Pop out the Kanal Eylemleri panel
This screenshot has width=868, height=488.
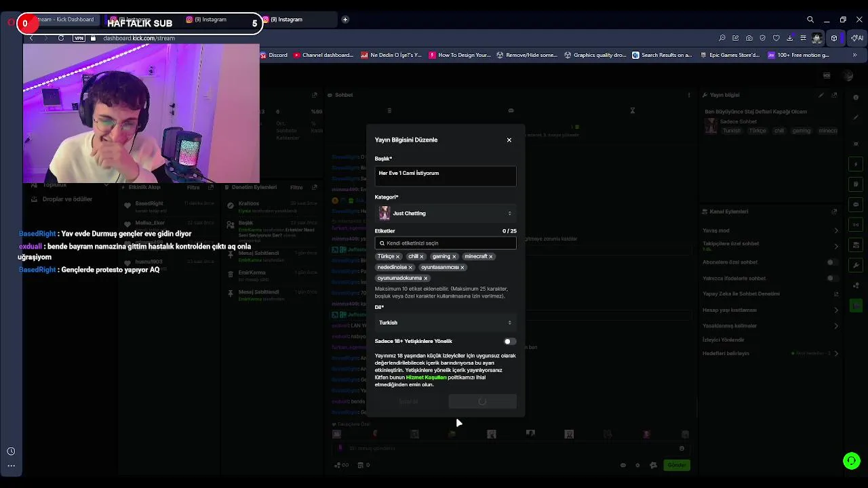pyautogui.click(x=834, y=211)
